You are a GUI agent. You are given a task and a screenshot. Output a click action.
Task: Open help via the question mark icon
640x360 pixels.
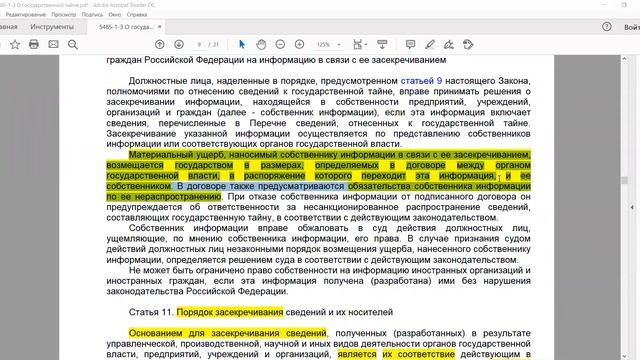[607, 27]
